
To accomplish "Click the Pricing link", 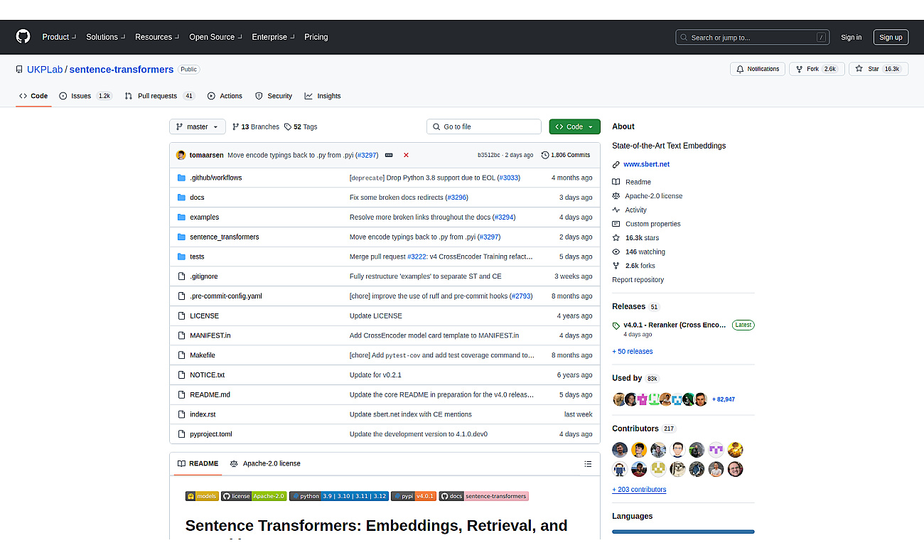I will 316,37.
